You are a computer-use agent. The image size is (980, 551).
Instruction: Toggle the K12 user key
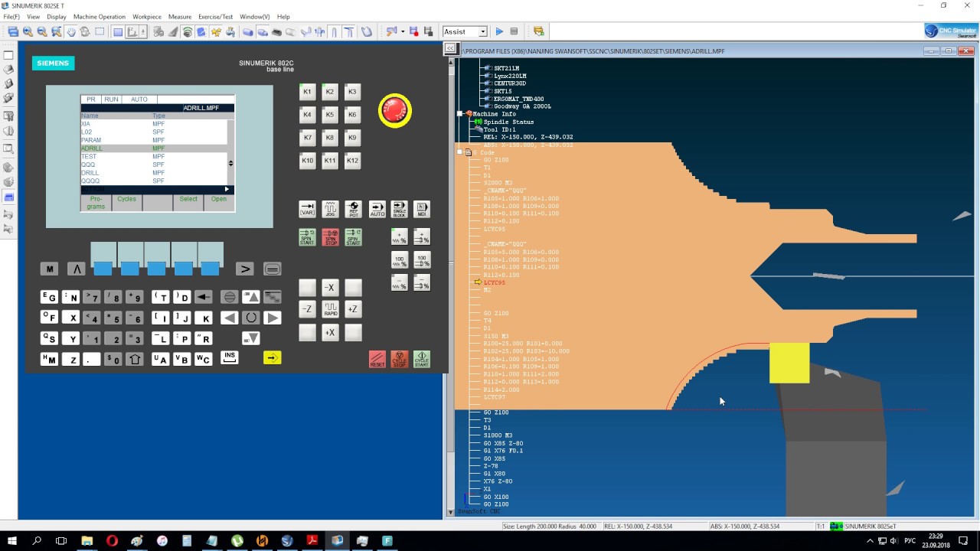[352, 161]
